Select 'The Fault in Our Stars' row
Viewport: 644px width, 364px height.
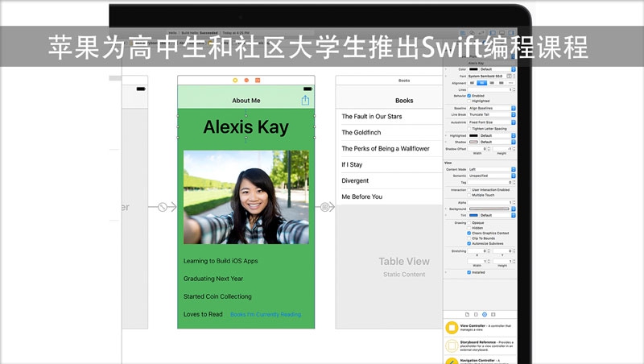[389, 117]
